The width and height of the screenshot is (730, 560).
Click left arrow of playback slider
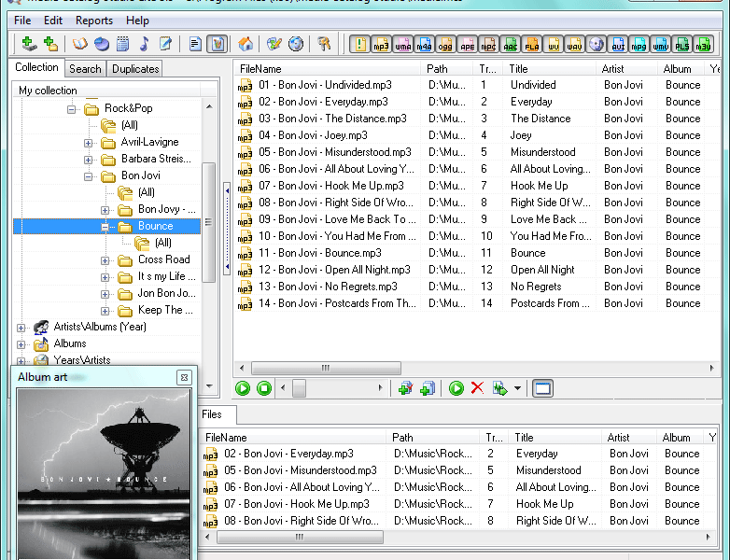click(283, 387)
